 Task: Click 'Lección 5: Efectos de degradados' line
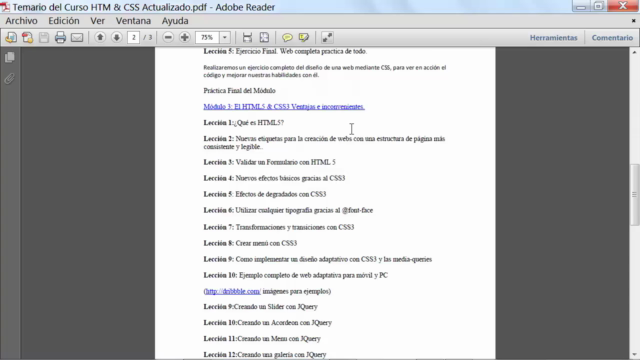(x=265, y=194)
